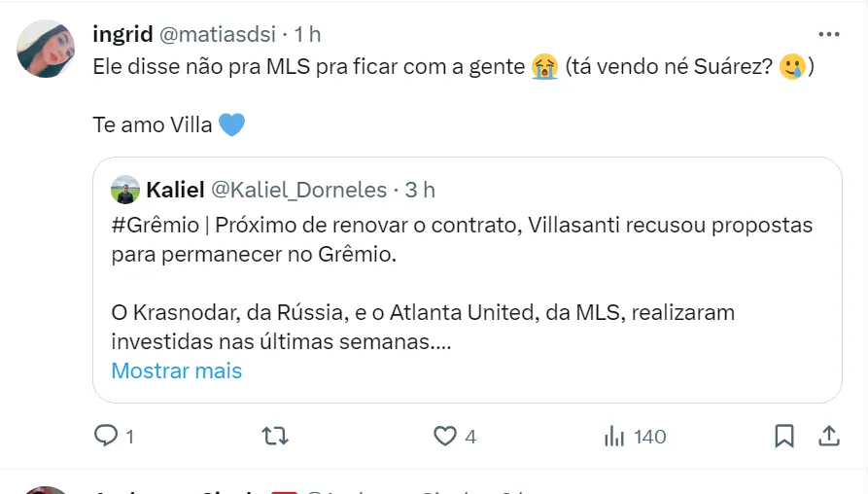Expand quoted tweet with Mostrar mais
The image size is (868, 494).
click(176, 370)
